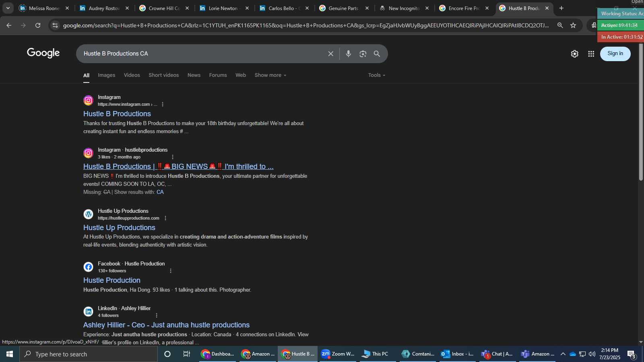The height and width of the screenshot is (362, 644).
Task: Switch to Web results tab
Action: pos(241,75)
